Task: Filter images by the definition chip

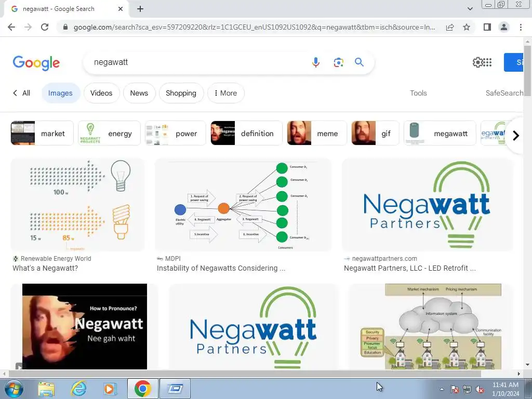Action: [246, 133]
